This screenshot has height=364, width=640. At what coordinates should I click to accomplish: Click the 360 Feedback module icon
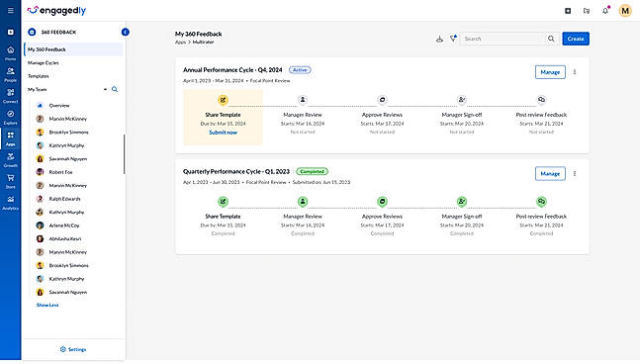click(x=32, y=32)
